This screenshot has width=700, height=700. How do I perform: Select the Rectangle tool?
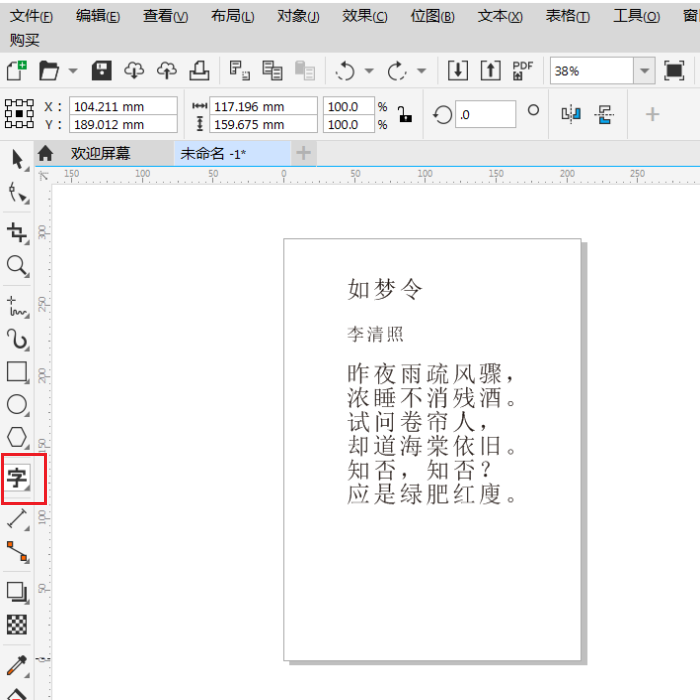pos(18,372)
